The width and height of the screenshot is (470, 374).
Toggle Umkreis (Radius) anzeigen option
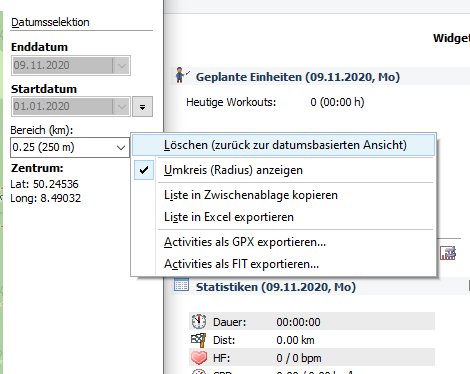(283, 170)
